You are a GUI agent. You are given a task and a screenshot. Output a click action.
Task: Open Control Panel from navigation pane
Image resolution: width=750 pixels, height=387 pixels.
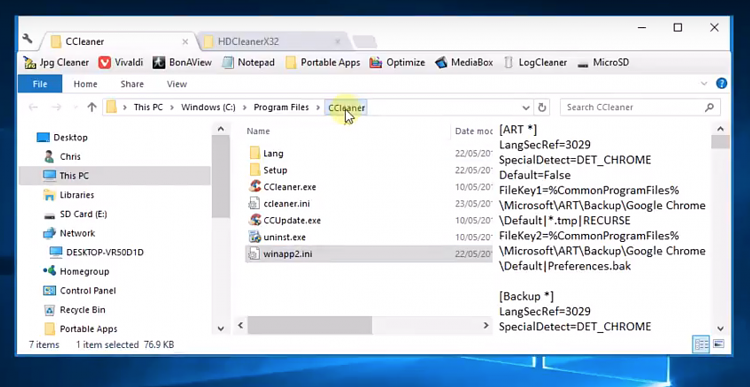(x=79, y=291)
